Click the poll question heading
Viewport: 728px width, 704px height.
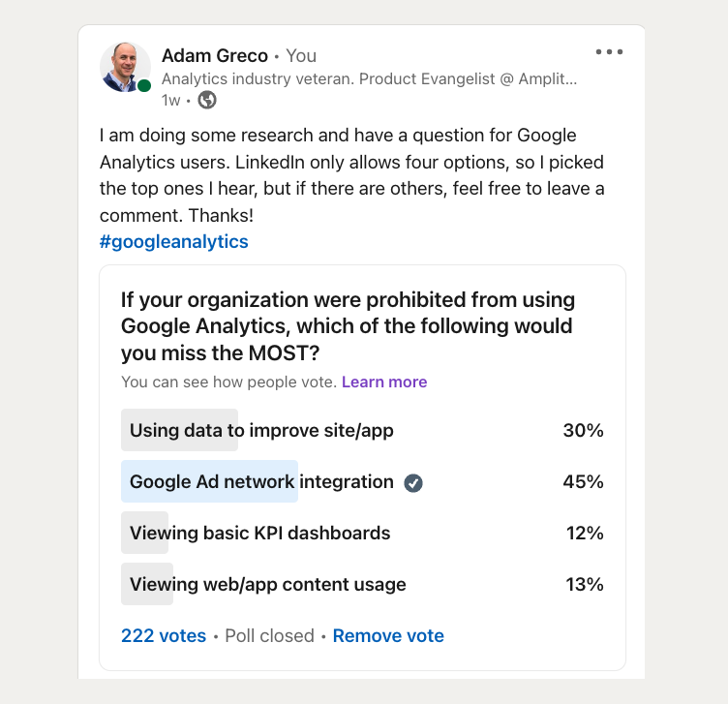348,326
